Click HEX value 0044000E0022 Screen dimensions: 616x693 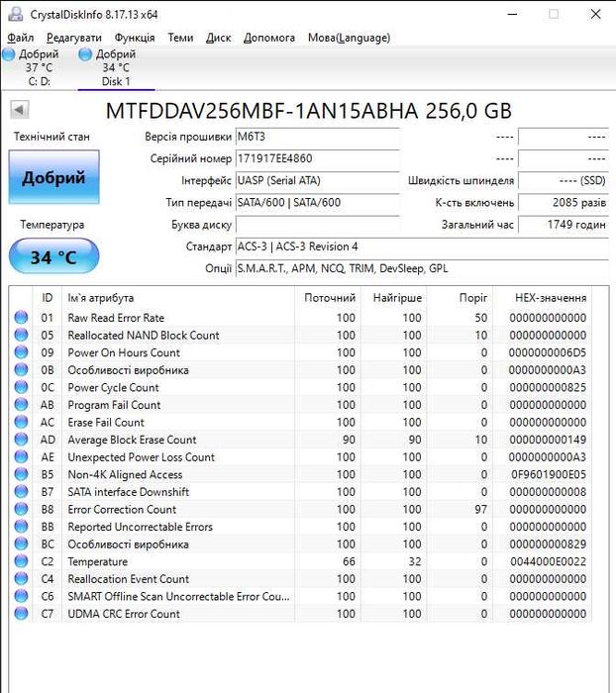(549, 561)
